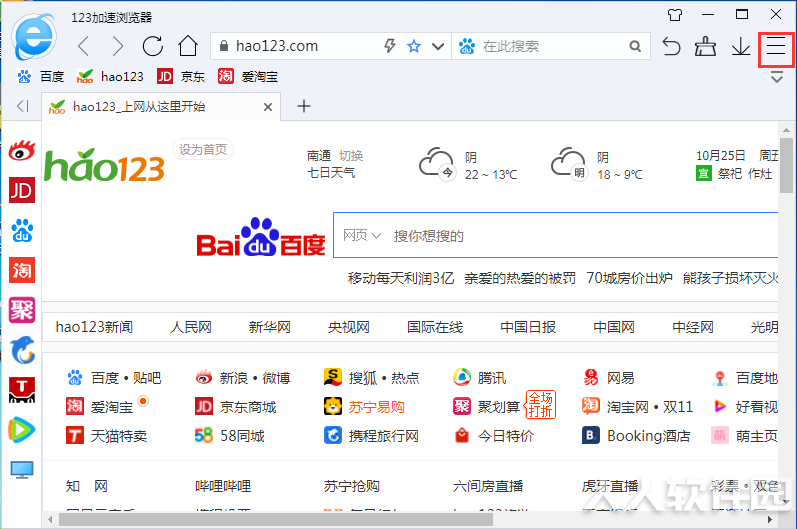The width and height of the screenshot is (797, 529).
Task: Open 网易 site link
Action: pos(609,378)
